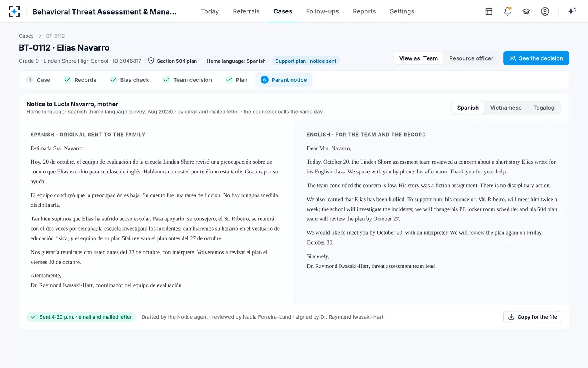Image resolution: width=588 pixels, height=368 pixels.
Task: Open the Reports tab
Action: [x=364, y=11]
